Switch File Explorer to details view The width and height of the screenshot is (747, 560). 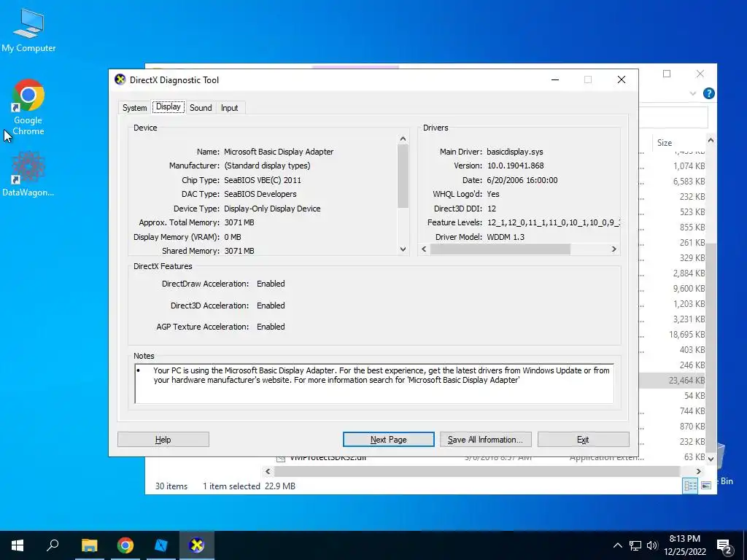coord(690,485)
